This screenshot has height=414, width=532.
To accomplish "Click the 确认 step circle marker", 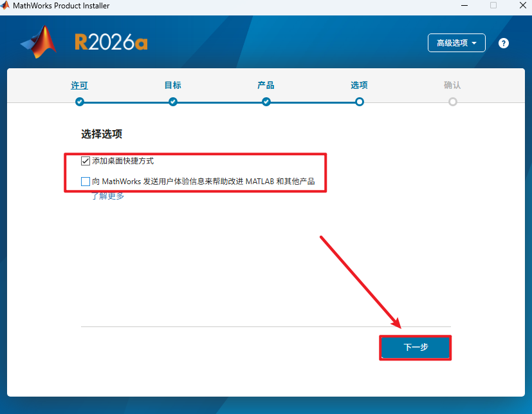I will pyautogui.click(x=453, y=102).
